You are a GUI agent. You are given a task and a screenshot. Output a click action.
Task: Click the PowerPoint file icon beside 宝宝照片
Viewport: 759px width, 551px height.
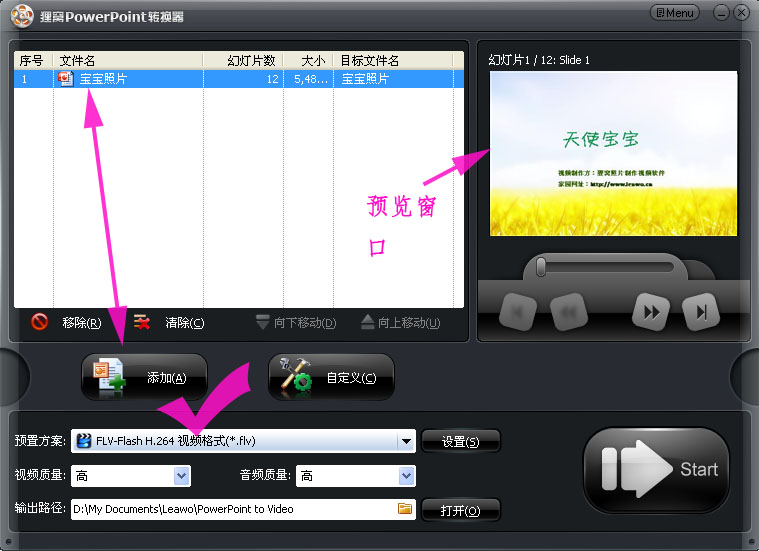point(65,78)
